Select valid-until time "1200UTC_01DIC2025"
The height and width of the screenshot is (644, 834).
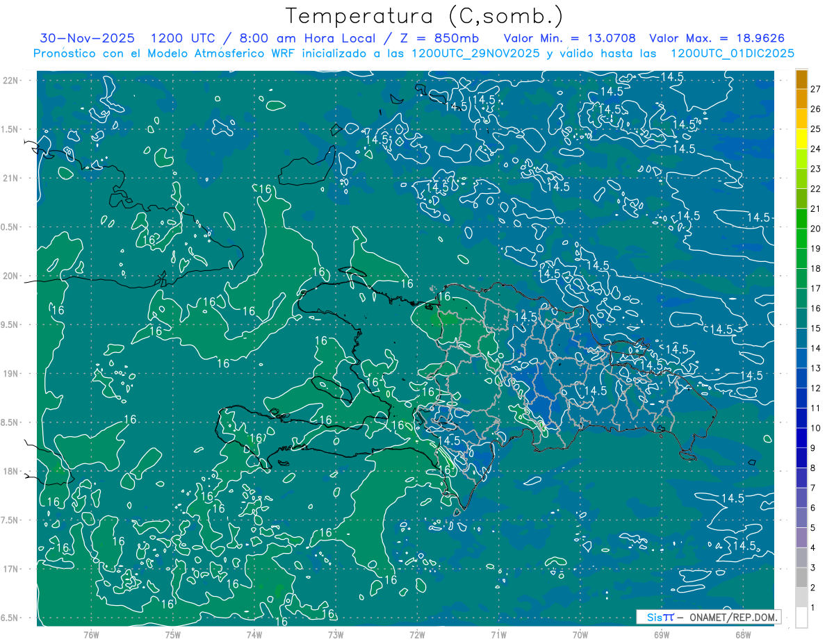coord(733,53)
